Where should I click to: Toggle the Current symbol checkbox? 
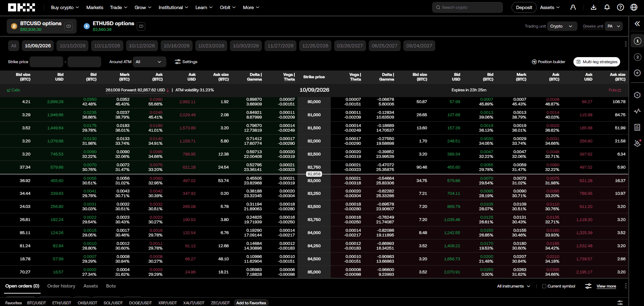[544, 286]
